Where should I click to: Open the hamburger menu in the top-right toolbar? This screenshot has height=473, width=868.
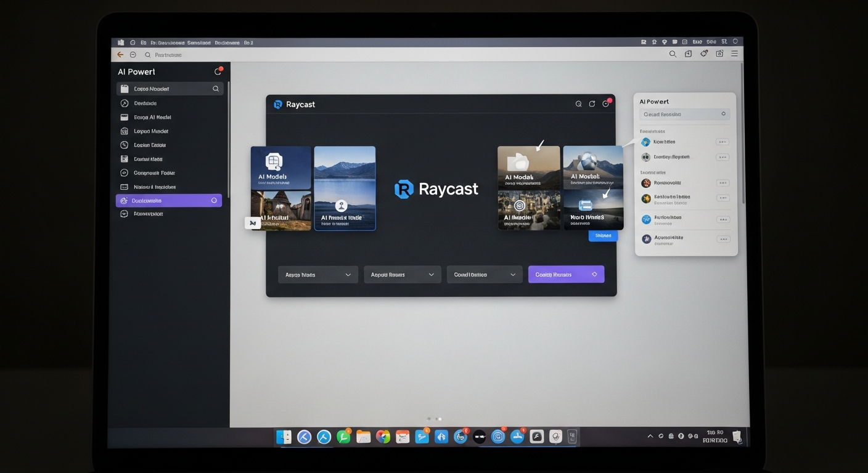click(x=734, y=54)
